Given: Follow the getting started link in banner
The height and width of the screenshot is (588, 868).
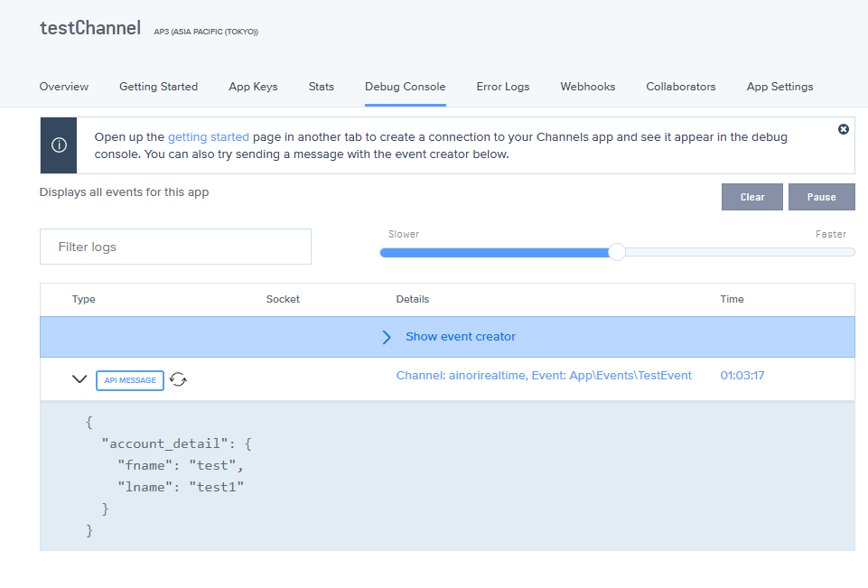Looking at the screenshot, I should 208,137.
